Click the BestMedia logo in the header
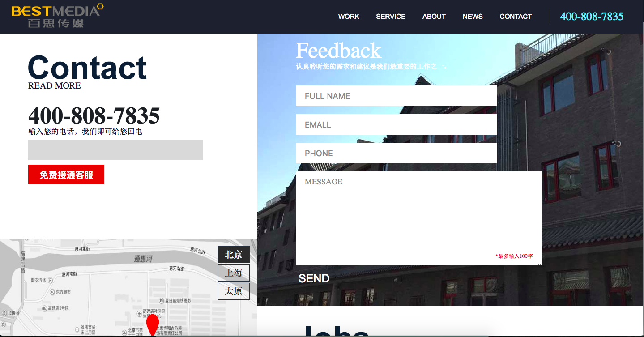644x337 pixels. [x=57, y=16]
